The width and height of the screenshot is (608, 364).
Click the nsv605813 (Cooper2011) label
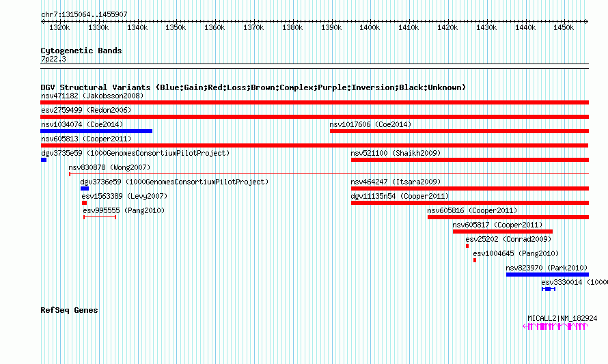click(86, 139)
